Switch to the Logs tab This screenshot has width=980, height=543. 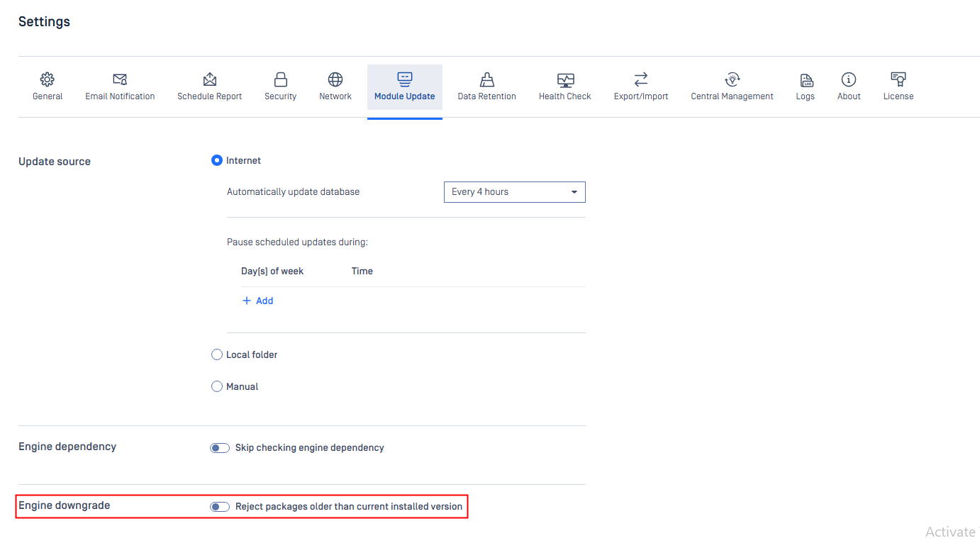[806, 87]
